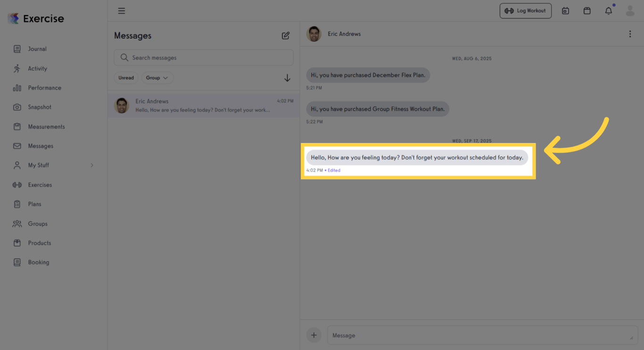644x350 pixels.
Task: Open Eric Andrews' profile avatar
Action: tap(314, 33)
